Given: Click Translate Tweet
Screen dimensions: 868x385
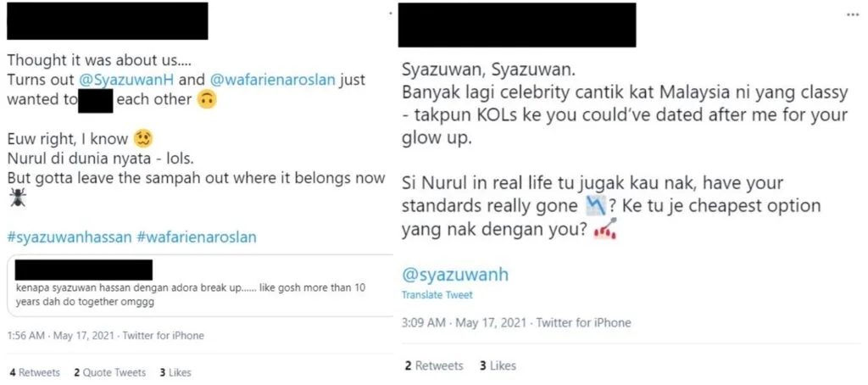Looking at the screenshot, I should pos(437,295).
